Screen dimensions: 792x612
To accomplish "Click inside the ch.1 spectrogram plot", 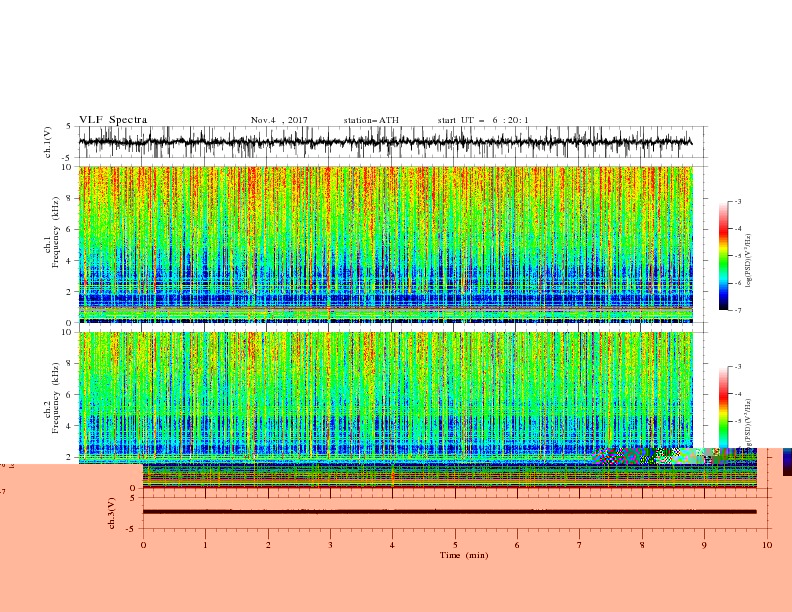I will (x=386, y=244).
